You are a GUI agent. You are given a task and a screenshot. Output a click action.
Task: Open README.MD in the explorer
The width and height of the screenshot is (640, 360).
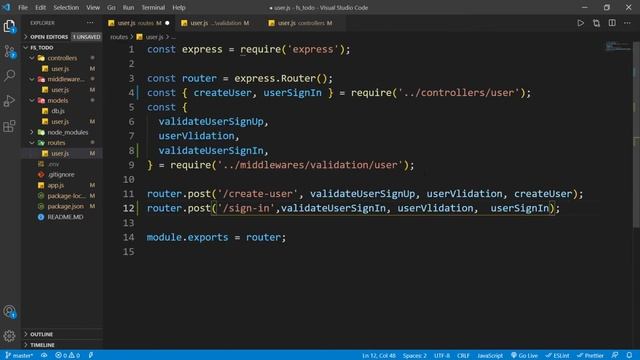pos(65,217)
